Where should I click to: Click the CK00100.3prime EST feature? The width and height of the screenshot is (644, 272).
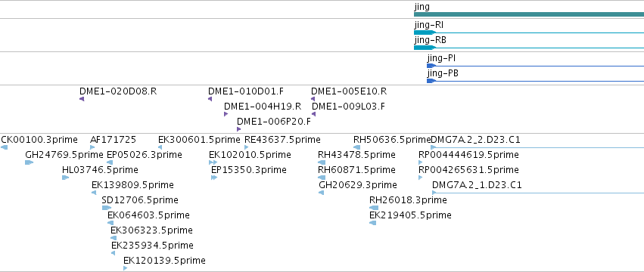coord(4,147)
